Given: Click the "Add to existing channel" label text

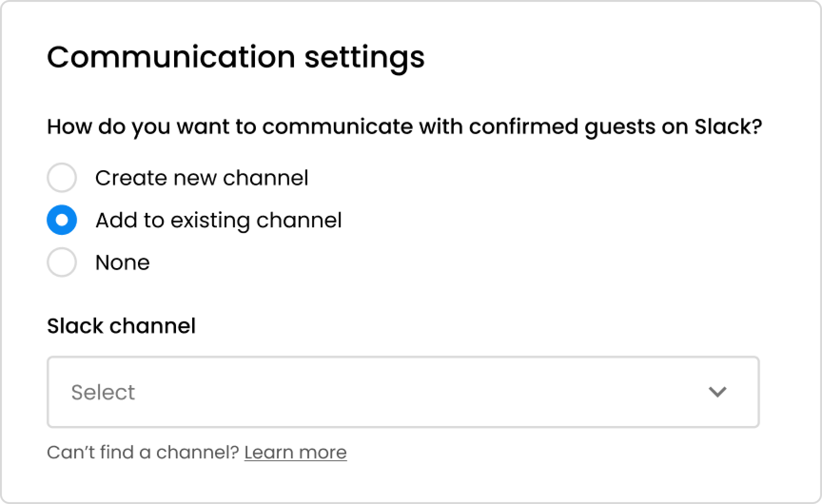Looking at the screenshot, I should 219,220.
